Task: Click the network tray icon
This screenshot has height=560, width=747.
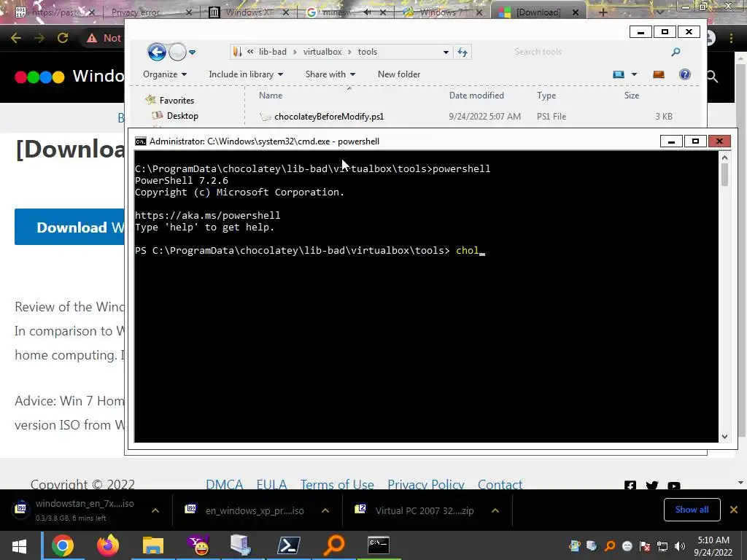Action: [662, 546]
